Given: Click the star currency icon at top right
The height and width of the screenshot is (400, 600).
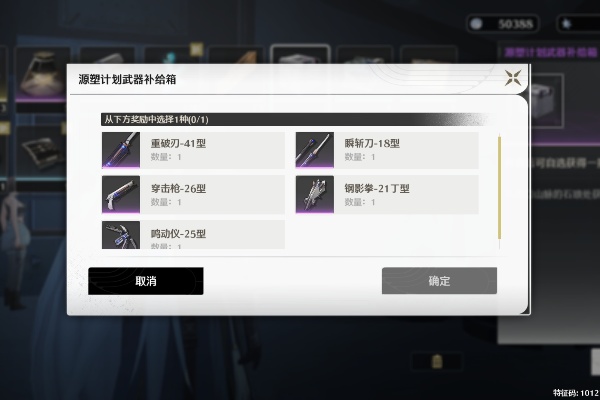Looking at the screenshot, I should 566,24.
